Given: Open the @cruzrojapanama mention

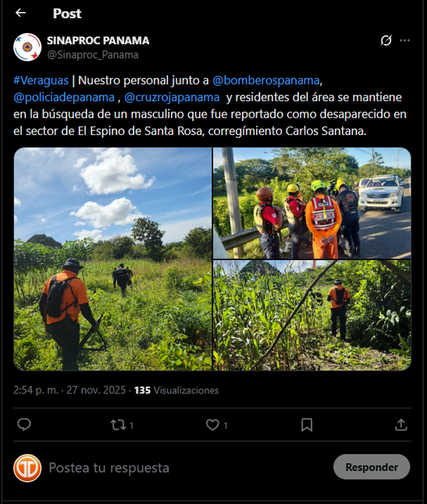Looking at the screenshot, I should point(172,97).
